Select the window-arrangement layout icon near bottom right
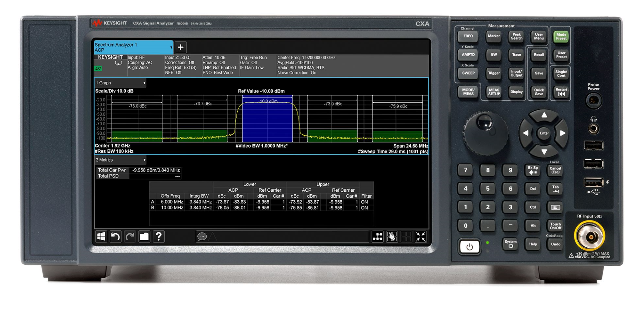This screenshot has width=644, height=312. click(x=406, y=237)
